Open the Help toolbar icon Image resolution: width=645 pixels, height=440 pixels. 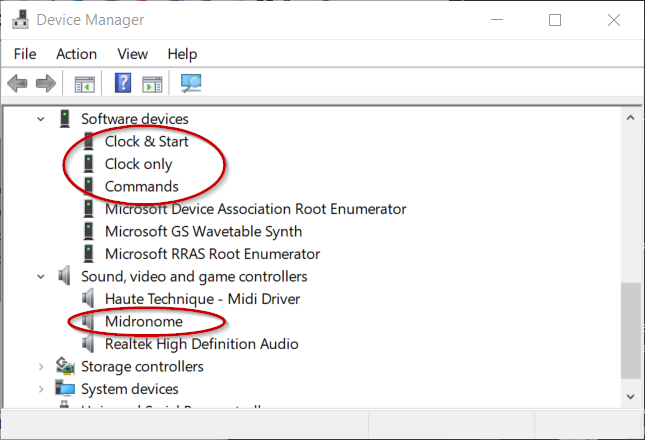click(x=123, y=83)
